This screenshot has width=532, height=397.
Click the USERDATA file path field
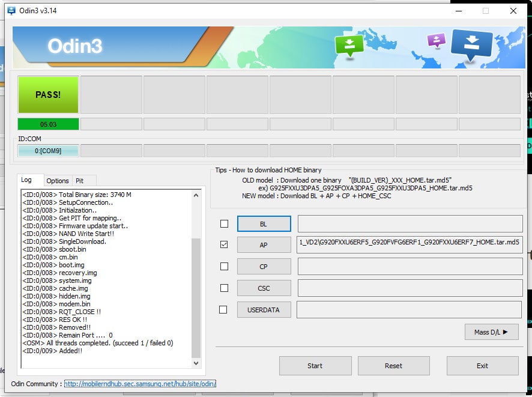tap(409, 309)
